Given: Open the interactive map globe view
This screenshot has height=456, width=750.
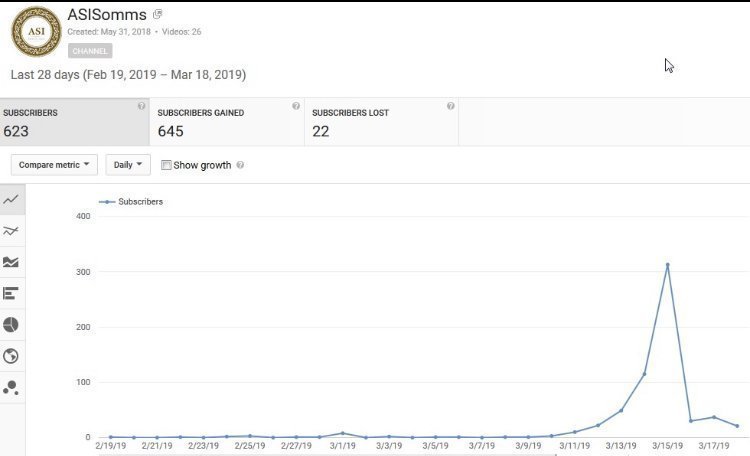Looking at the screenshot, I should pos(11,356).
